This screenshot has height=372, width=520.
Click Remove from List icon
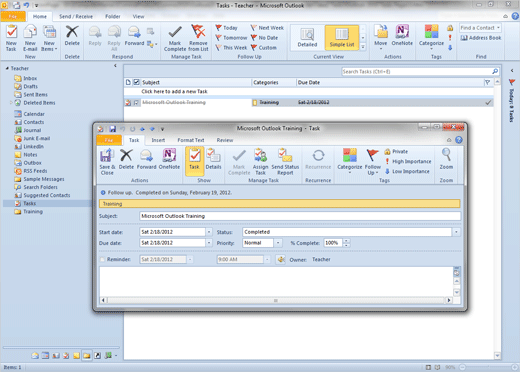(198, 38)
